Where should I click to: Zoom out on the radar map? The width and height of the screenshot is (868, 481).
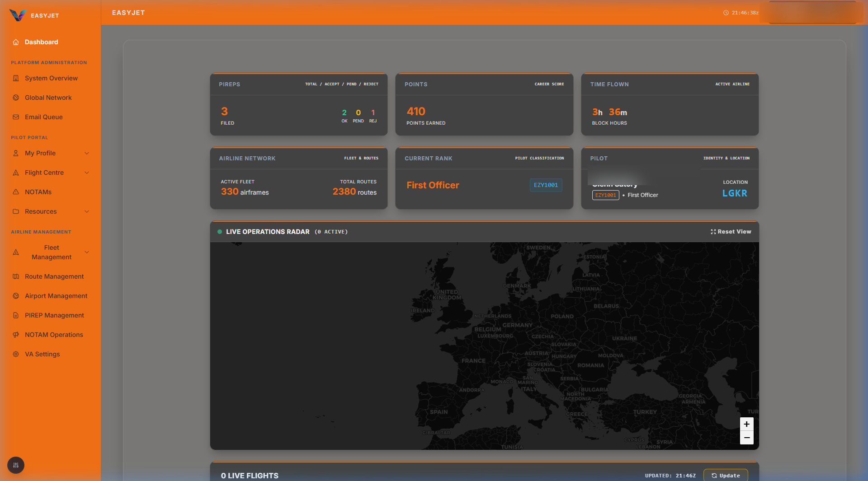747,438
